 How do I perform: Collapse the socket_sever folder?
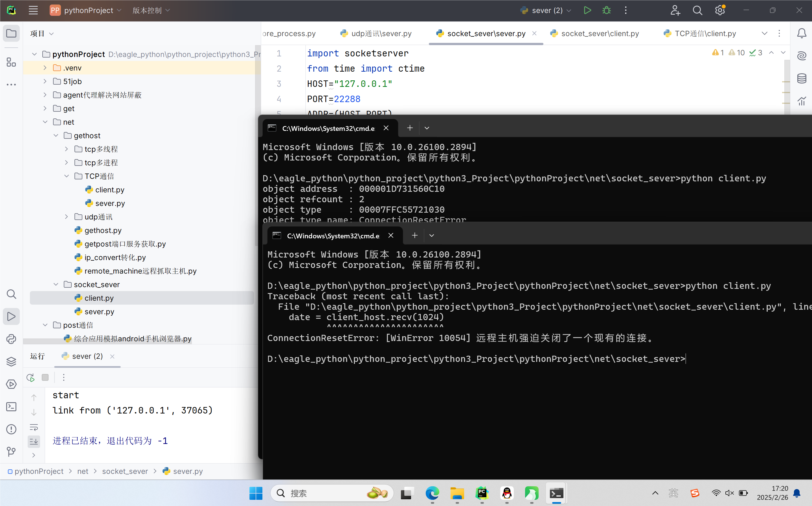tap(56, 285)
